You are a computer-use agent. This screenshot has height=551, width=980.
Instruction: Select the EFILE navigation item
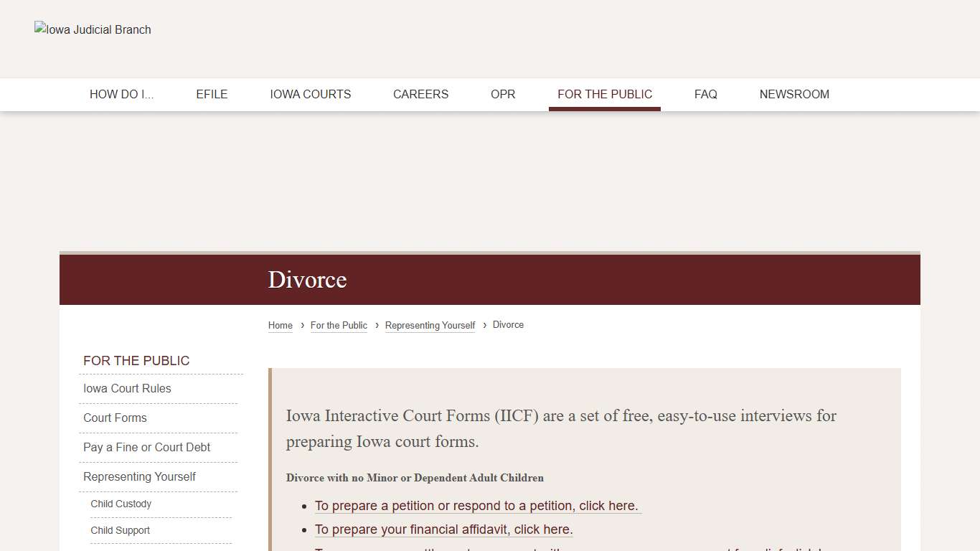coord(212,94)
